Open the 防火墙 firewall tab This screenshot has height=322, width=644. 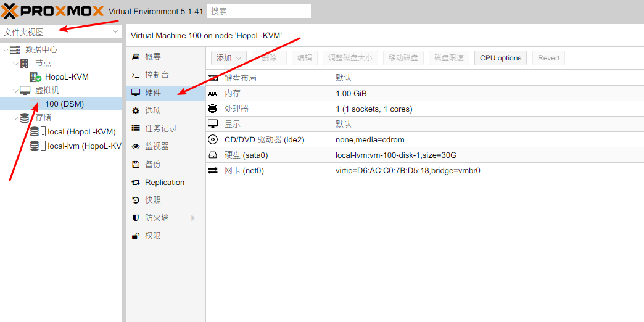[x=165, y=218]
